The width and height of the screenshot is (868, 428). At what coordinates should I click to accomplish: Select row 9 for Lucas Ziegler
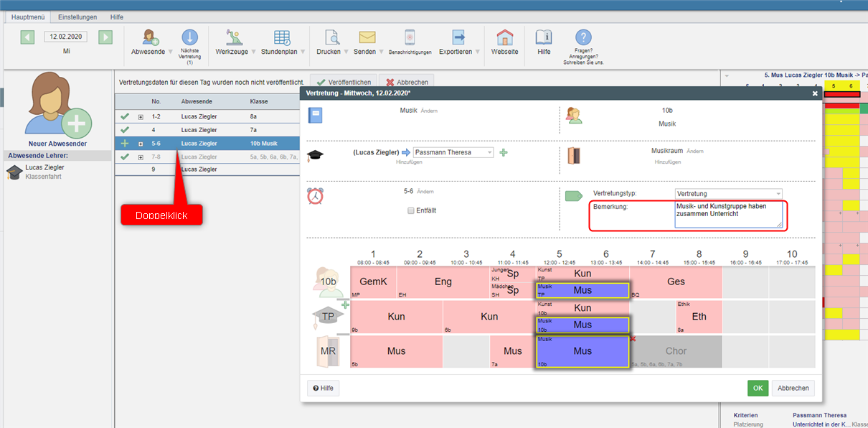point(207,169)
